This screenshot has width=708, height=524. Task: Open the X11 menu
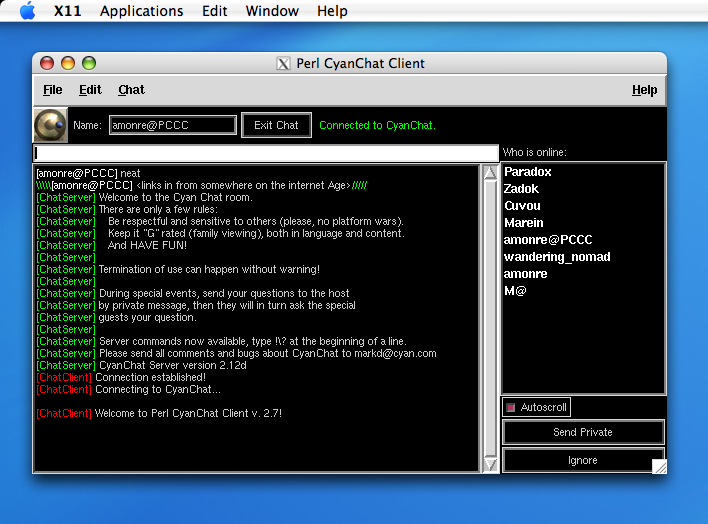click(67, 11)
